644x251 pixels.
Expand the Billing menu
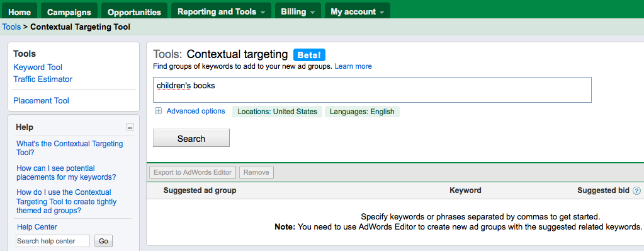click(x=298, y=11)
